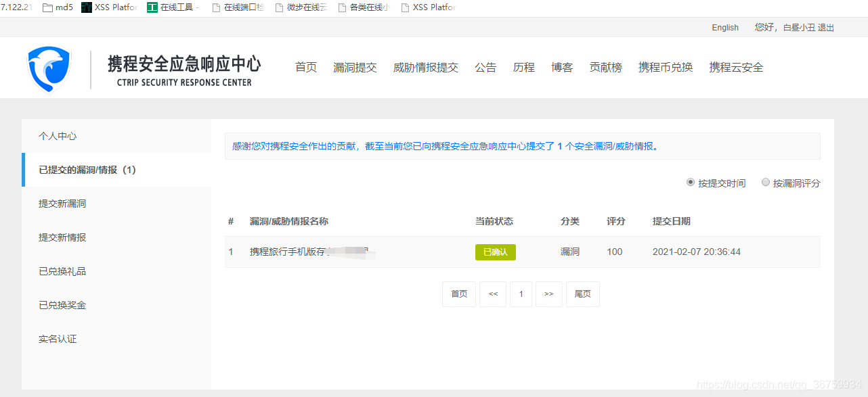868x397 pixels.
Task: Go to 首页 in the pagination
Action: click(x=459, y=294)
